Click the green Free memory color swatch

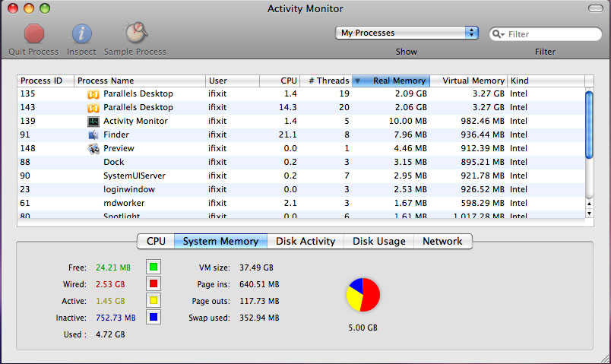154,267
